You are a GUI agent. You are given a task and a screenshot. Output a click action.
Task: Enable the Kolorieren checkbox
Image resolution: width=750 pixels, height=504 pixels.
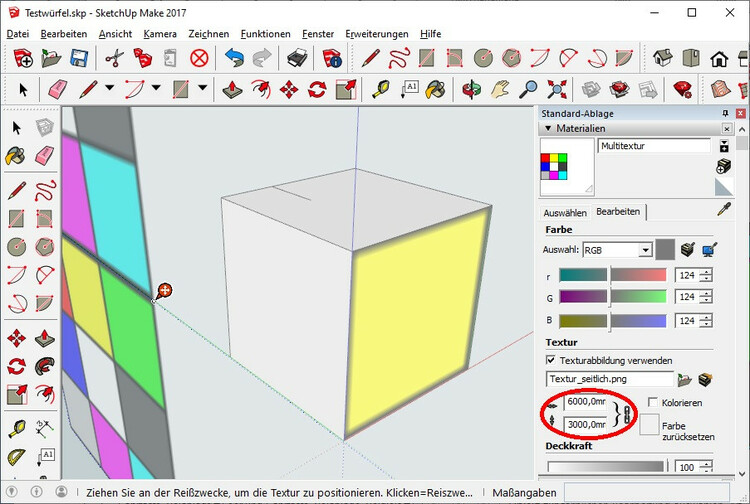(652, 402)
